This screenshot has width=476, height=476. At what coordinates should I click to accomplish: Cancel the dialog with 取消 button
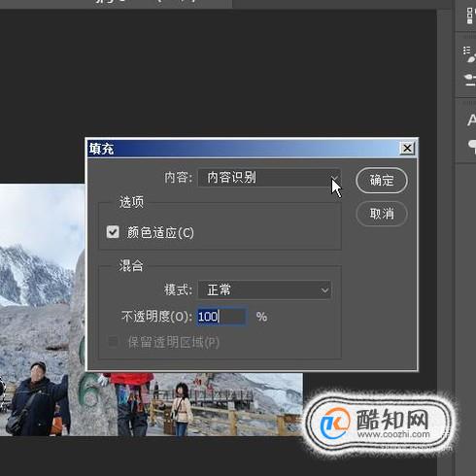(382, 214)
